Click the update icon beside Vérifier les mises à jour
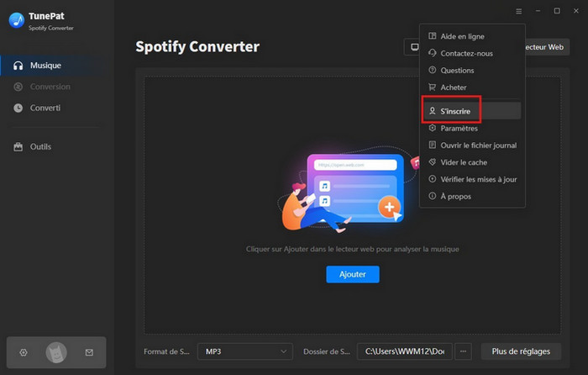 [x=433, y=179]
